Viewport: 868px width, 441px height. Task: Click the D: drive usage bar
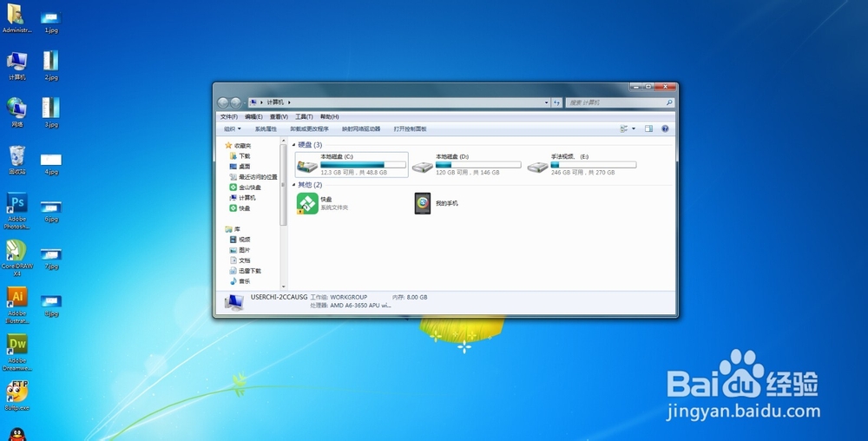[x=478, y=165]
